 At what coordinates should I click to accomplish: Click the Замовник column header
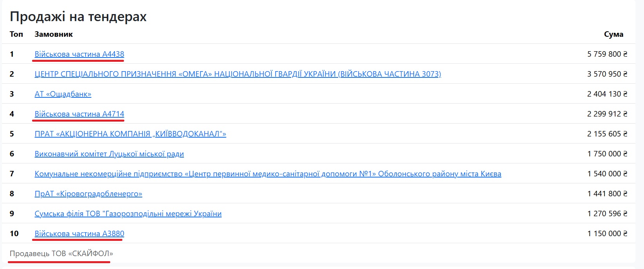(54, 34)
